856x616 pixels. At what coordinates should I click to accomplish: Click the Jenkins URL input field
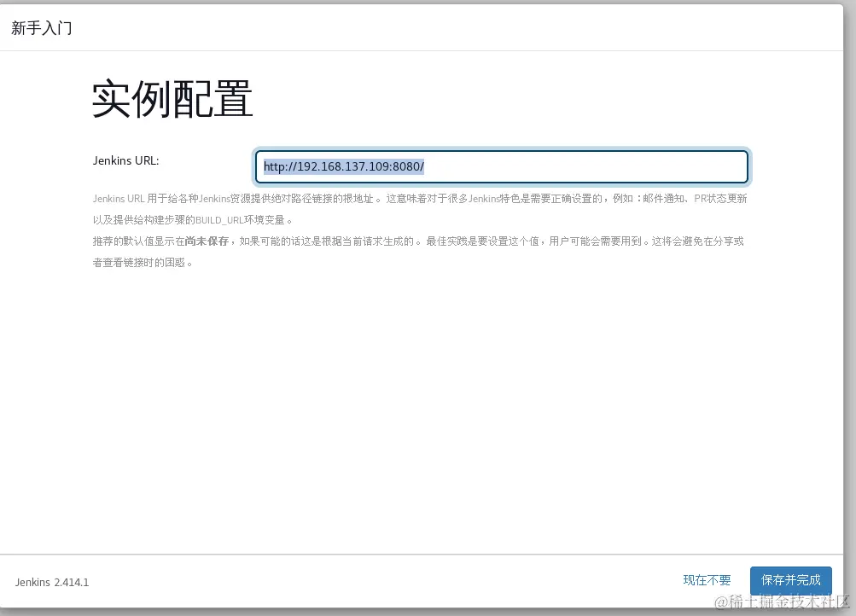coord(502,166)
